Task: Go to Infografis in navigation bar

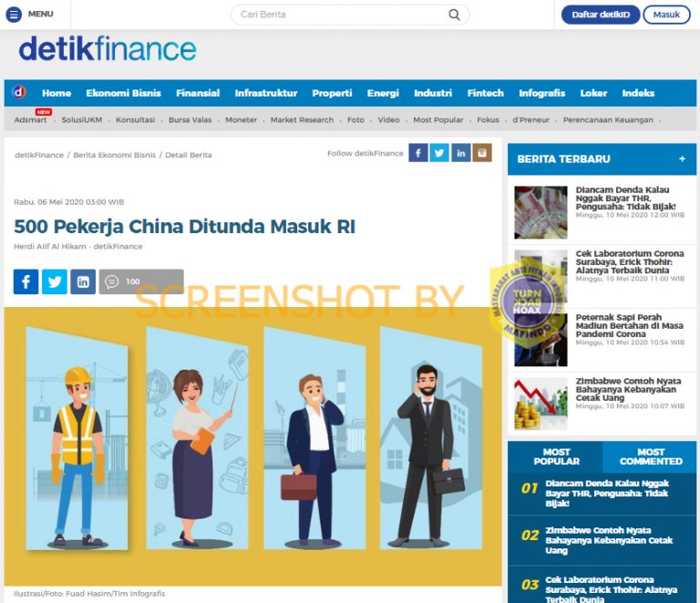Action: (541, 93)
